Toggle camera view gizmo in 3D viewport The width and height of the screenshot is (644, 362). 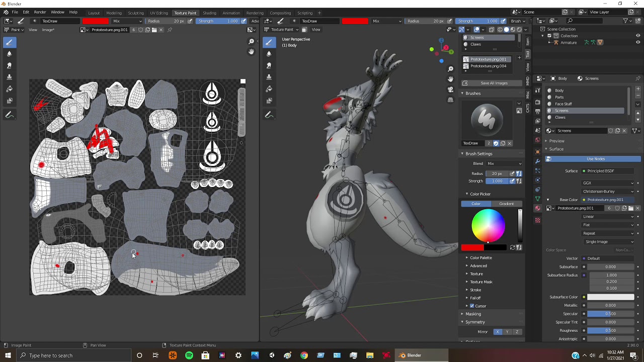click(450, 89)
